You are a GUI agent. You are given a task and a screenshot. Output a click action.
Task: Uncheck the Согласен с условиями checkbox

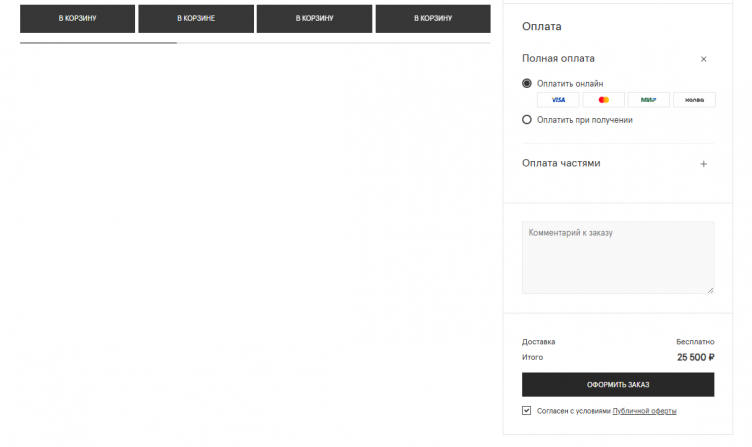[527, 411]
